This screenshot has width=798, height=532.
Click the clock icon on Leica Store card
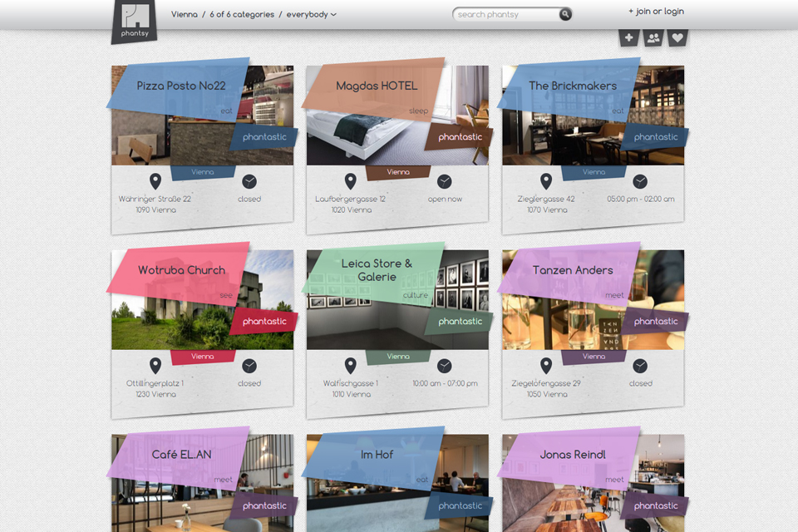tap(444, 366)
